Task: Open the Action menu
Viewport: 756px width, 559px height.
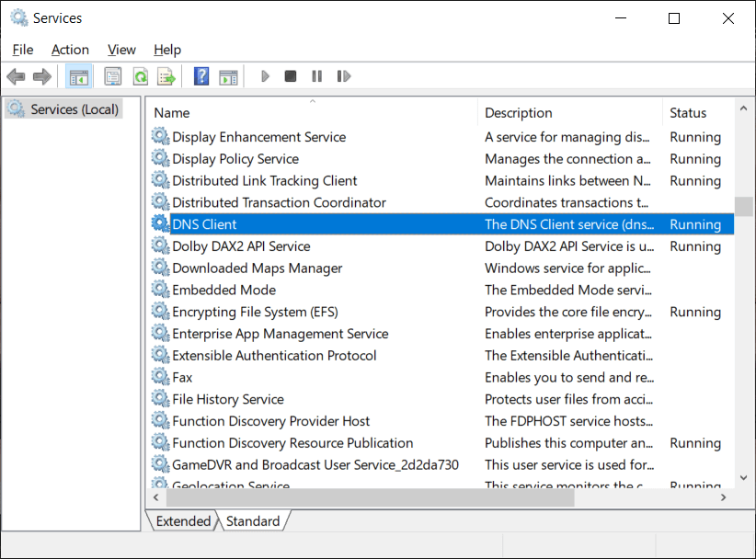Action: click(70, 50)
